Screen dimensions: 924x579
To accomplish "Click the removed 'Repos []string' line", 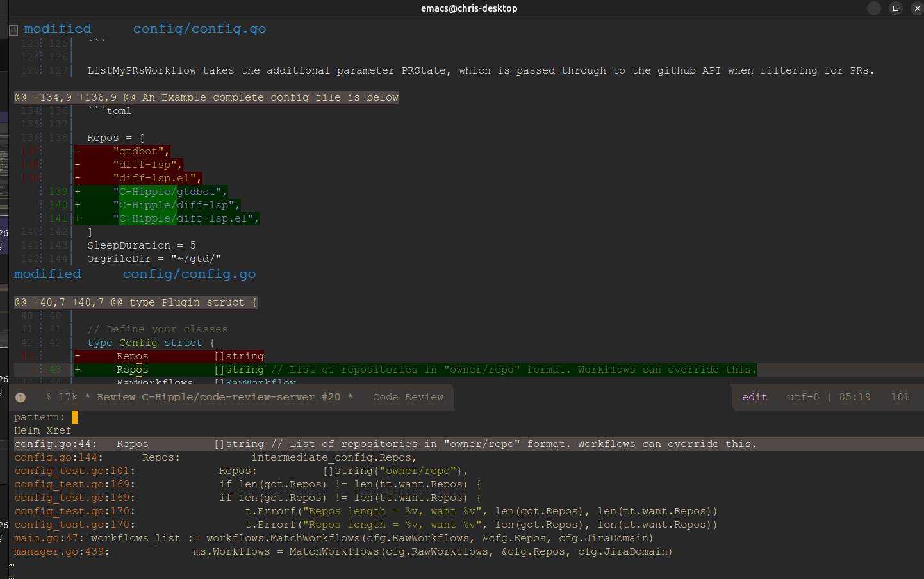I will click(x=169, y=356).
